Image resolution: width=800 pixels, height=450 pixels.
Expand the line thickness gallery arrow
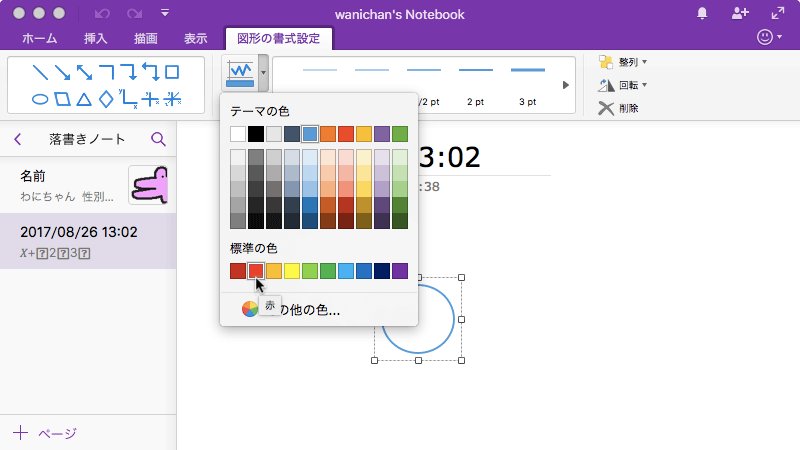point(566,85)
